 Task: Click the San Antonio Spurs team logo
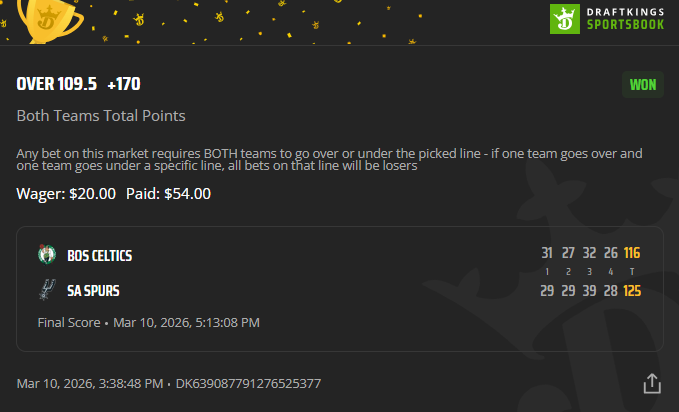46,290
